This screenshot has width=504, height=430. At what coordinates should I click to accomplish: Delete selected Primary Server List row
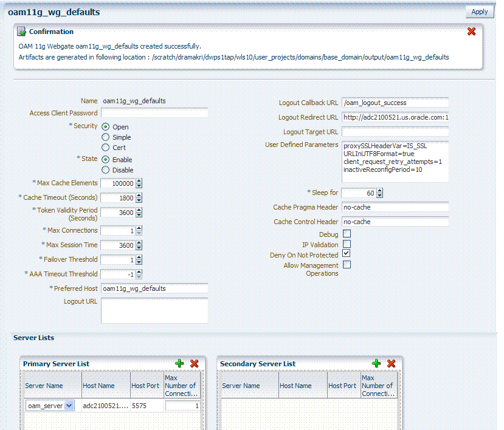[194, 364]
